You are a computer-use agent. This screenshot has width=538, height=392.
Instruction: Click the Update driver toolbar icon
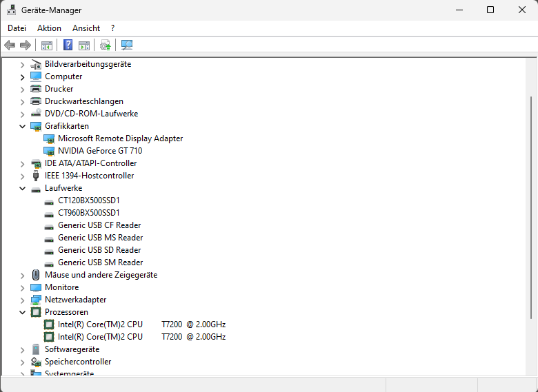[106, 45]
